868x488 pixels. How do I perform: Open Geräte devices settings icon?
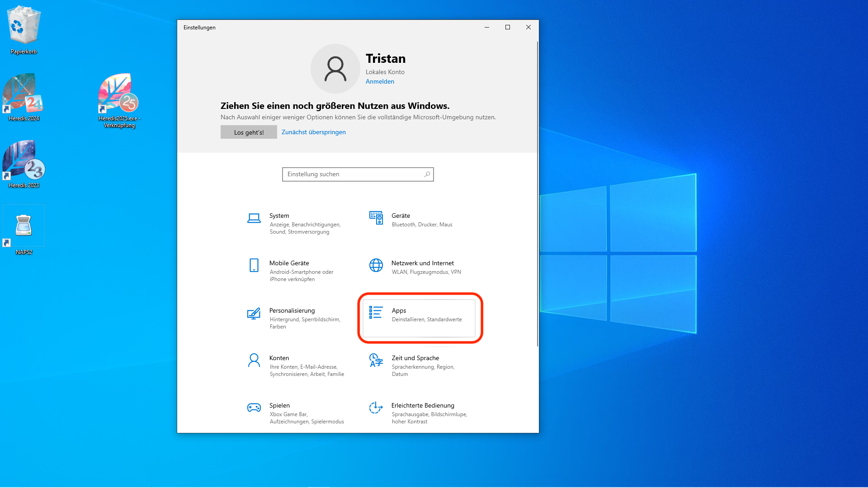pyautogui.click(x=376, y=218)
